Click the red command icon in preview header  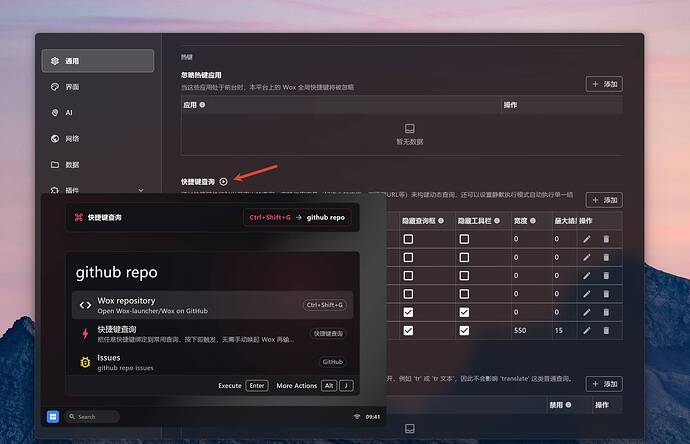(79, 217)
